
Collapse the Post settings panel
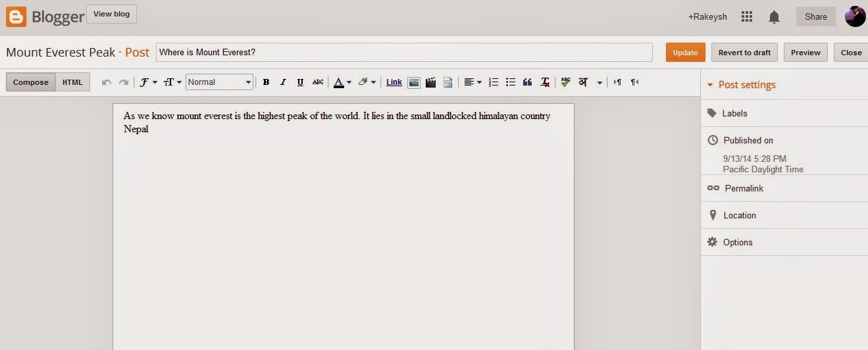click(x=742, y=85)
